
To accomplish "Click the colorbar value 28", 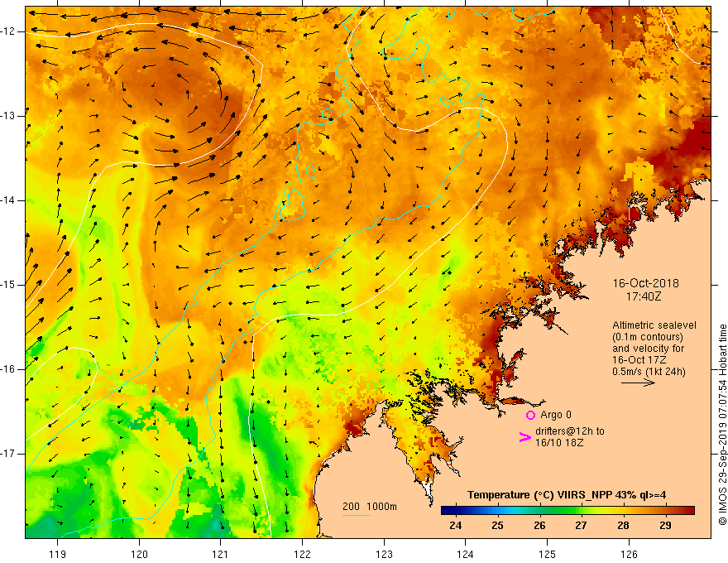I will pyautogui.click(x=623, y=526).
